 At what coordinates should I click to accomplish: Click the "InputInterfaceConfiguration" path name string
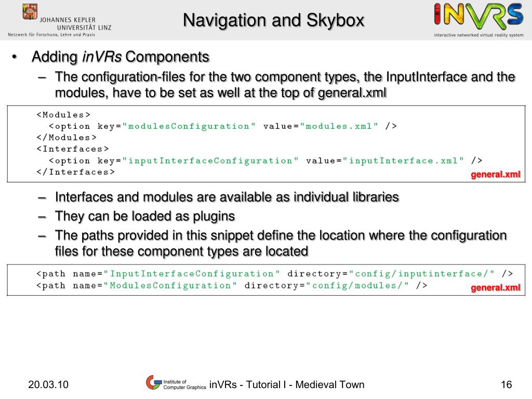click(192, 274)
